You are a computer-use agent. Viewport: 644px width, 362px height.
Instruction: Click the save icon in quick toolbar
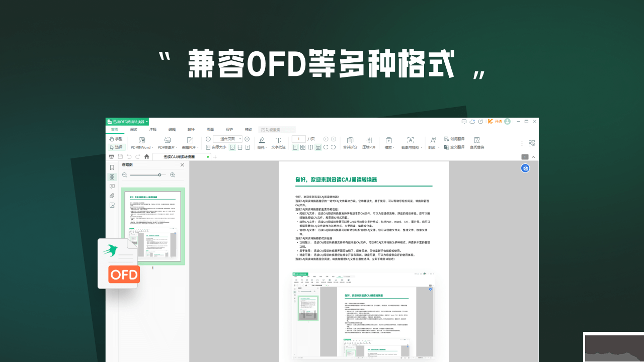(120, 157)
